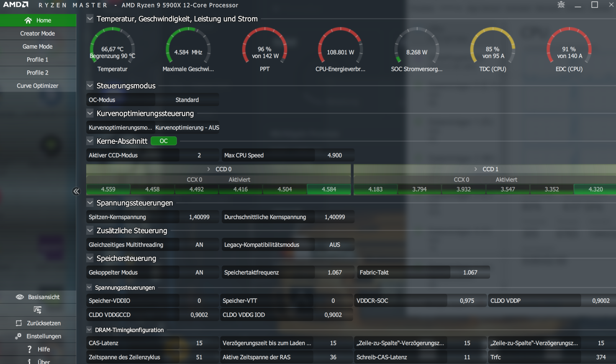Image resolution: width=616 pixels, height=364 pixels.
Task: Click the Hilfe question mark icon
Action: (29, 349)
